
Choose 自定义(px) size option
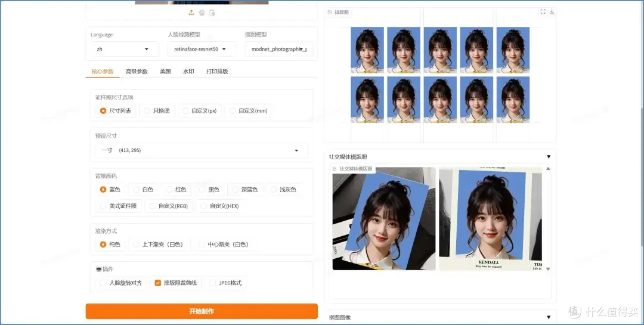[199, 110]
